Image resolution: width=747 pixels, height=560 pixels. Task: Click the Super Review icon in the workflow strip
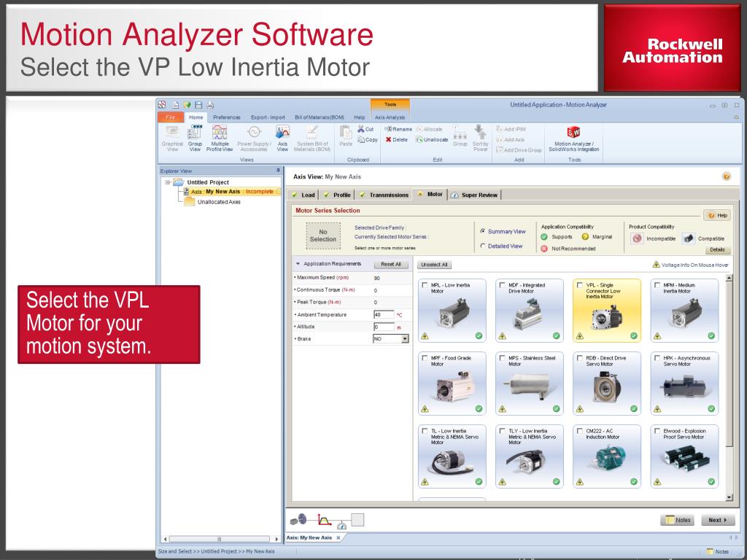[x=341, y=525]
